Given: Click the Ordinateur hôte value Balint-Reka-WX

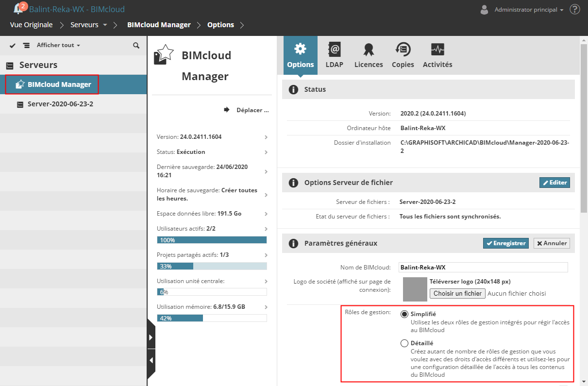Looking at the screenshot, I should point(423,128).
